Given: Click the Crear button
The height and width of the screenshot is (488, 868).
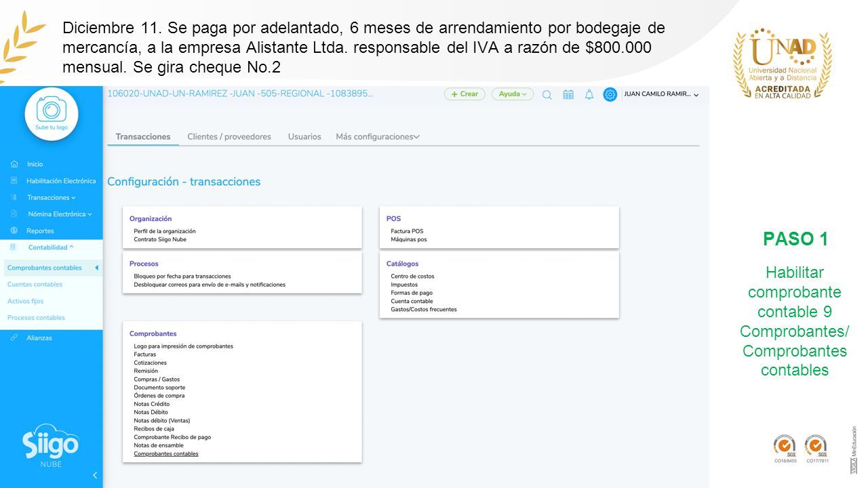Looking at the screenshot, I should click(x=465, y=94).
